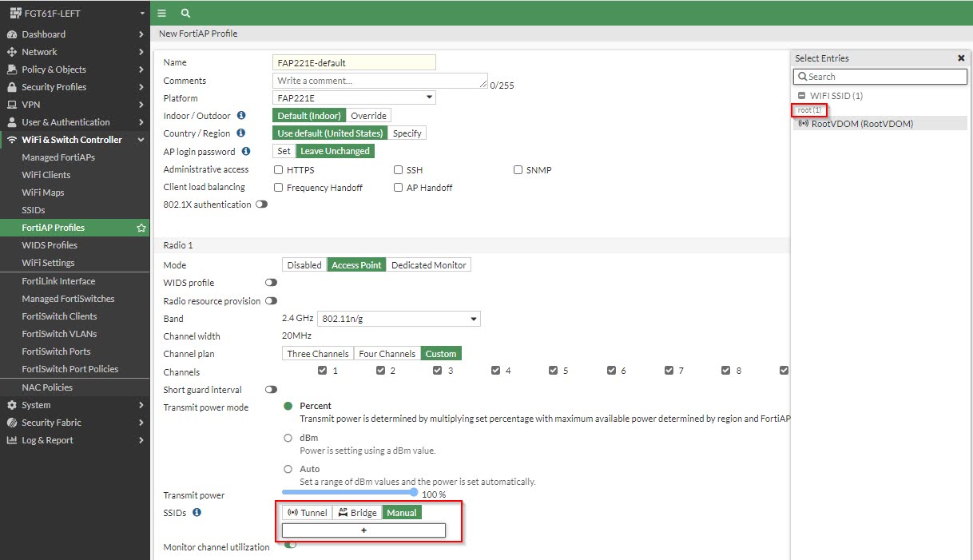973x560 pixels.
Task: Click the System gear icon in sidebar
Action: [x=12, y=405]
